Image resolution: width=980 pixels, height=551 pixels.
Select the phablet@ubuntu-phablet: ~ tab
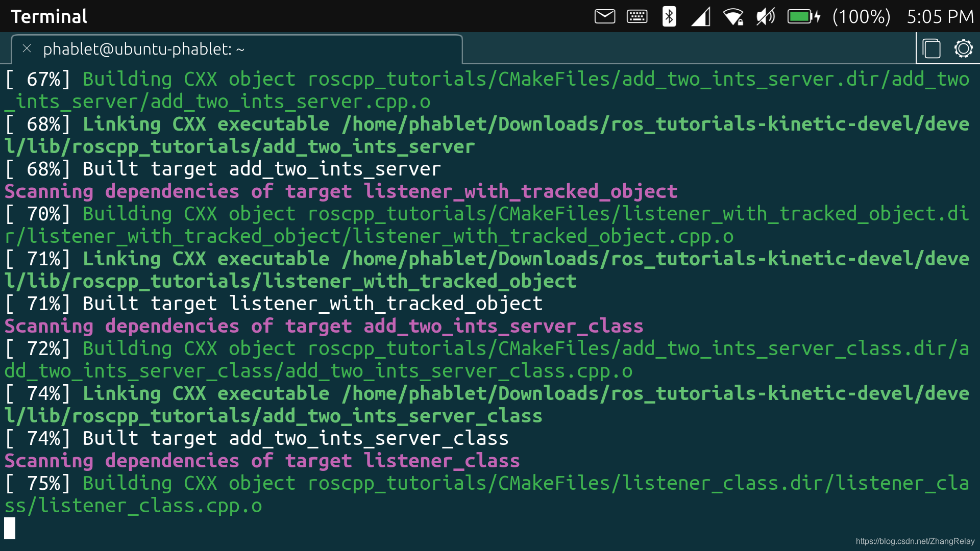[x=143, y=49]
